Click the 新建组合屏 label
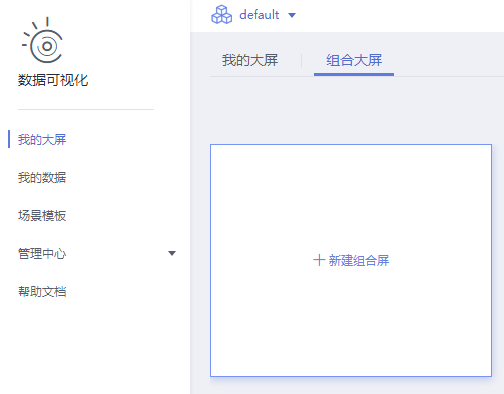 click(359, 260)
